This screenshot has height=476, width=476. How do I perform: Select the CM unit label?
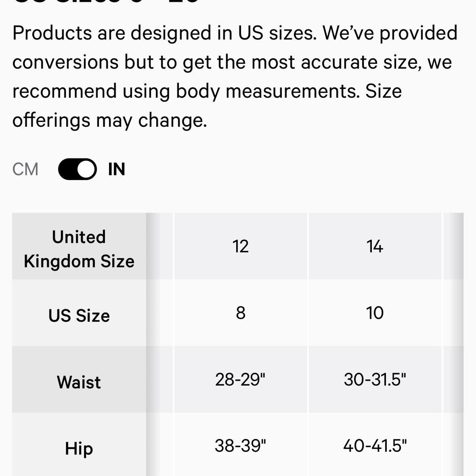(x=25, y=169)
